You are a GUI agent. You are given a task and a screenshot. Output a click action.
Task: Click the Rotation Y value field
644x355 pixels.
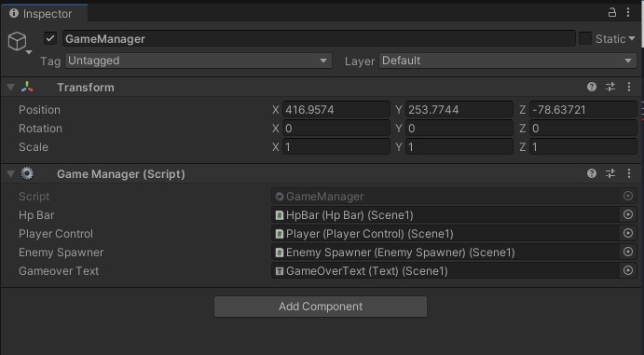(459, 129)
